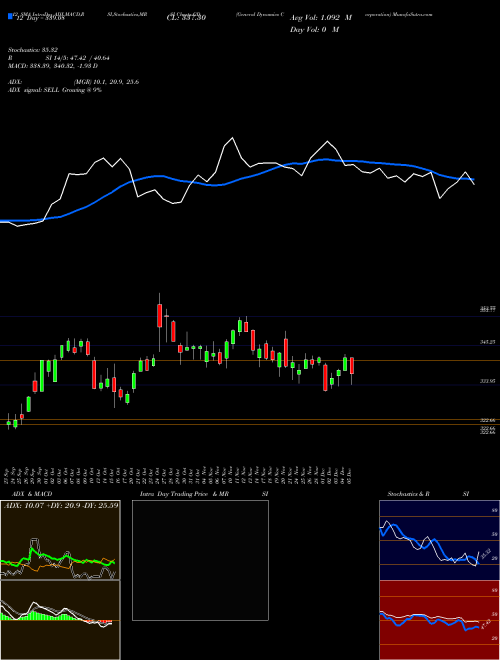This screenshot has width=500, height=660.
Task: Open the MunafaSutra.com source link text
Action: pyautogui.click(x=412, y=14)
